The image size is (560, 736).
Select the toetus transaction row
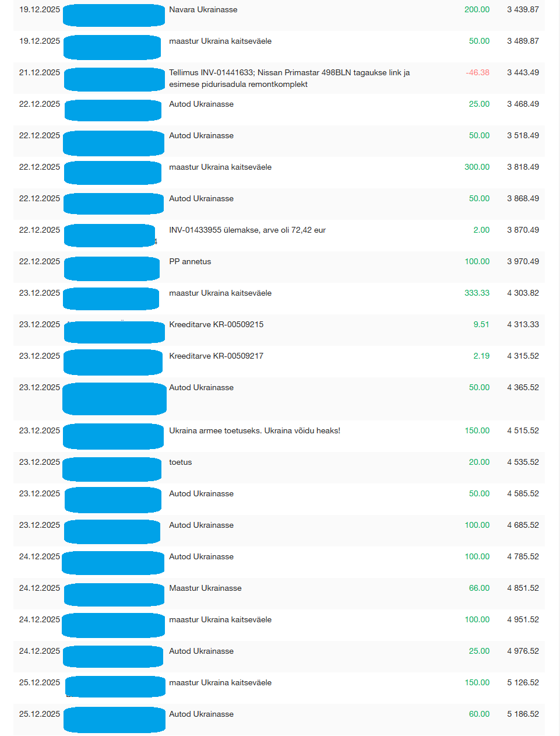click(x=180, y=462)
